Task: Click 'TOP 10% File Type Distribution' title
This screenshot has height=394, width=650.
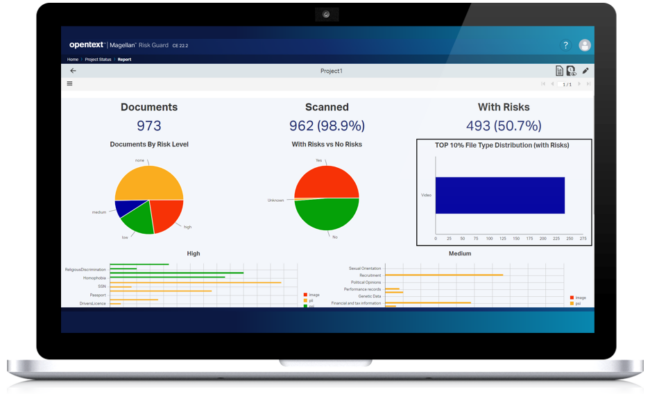Action: point(502,145)
